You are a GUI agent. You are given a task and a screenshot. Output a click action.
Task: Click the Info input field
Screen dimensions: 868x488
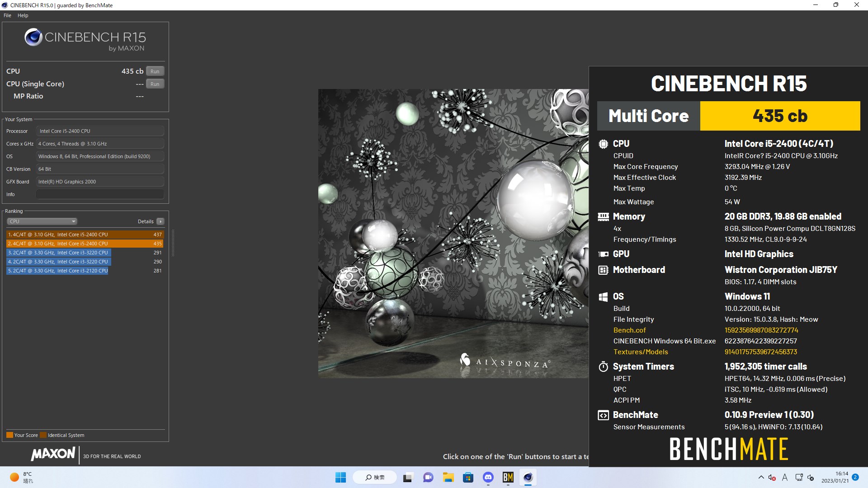coord(100,194)
